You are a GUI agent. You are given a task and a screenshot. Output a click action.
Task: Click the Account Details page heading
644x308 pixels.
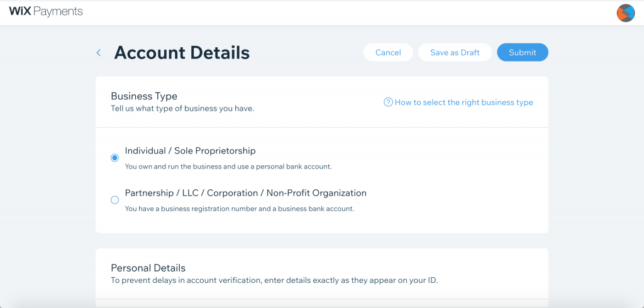click(x=182, y=53)
